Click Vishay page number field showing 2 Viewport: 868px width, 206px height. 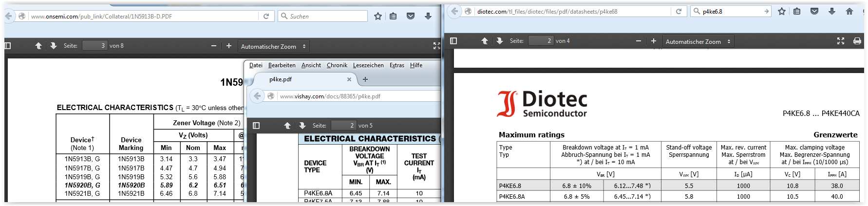coord(343,126)
